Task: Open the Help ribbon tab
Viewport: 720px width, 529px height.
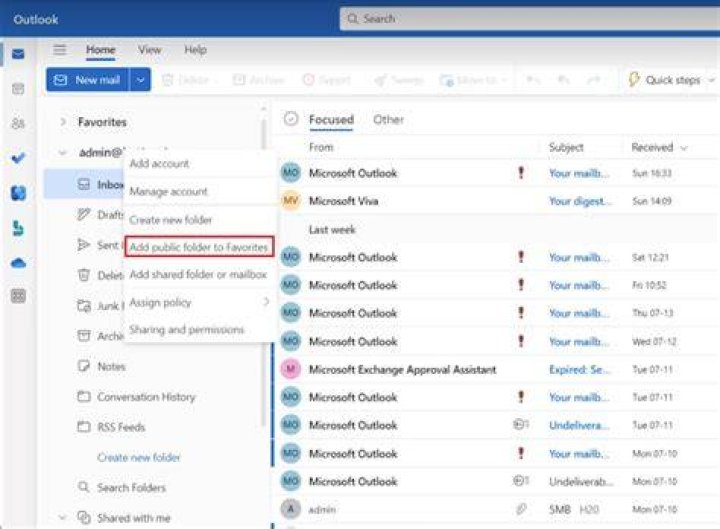Action: 196,50
